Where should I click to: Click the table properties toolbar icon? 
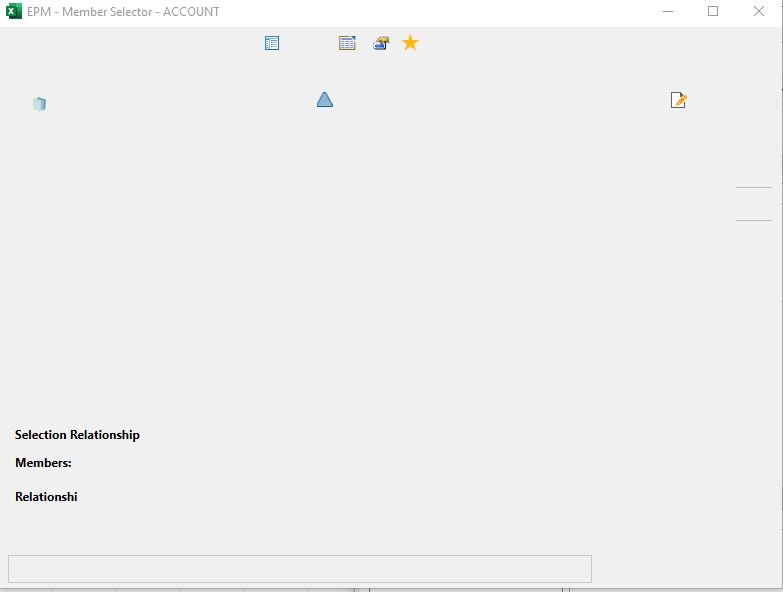click(x=347, y=43)
